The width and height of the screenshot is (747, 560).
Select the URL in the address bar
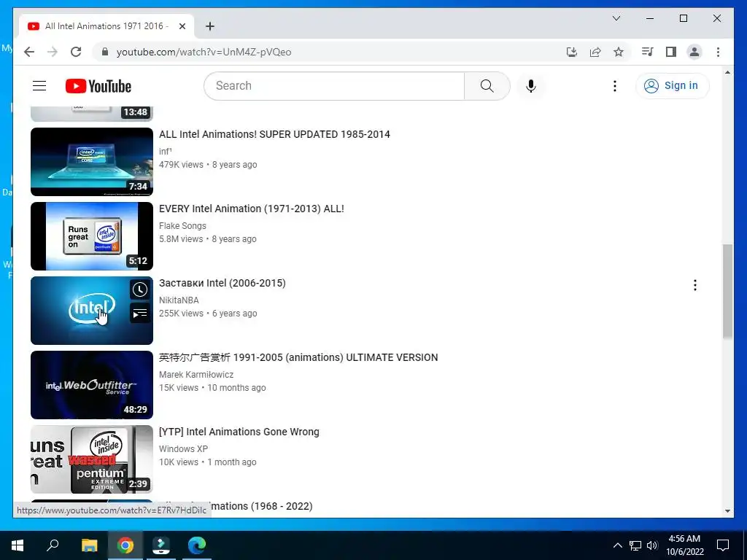204,52
